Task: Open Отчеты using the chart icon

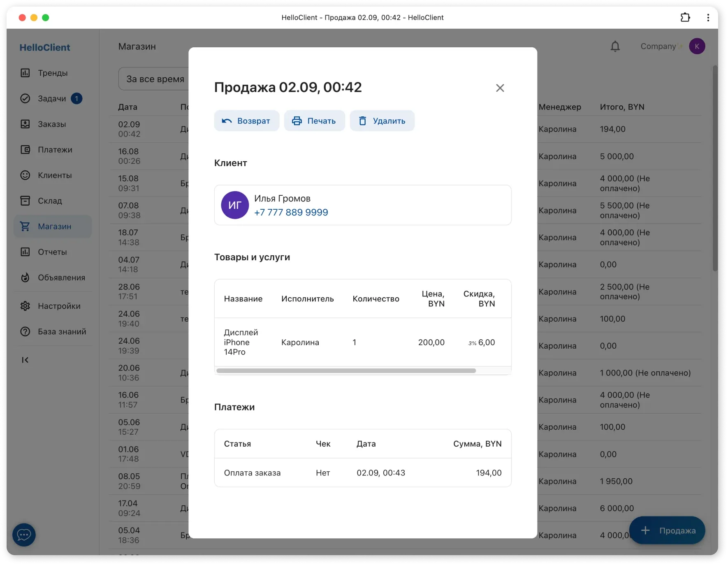Action: coord(25,252)
